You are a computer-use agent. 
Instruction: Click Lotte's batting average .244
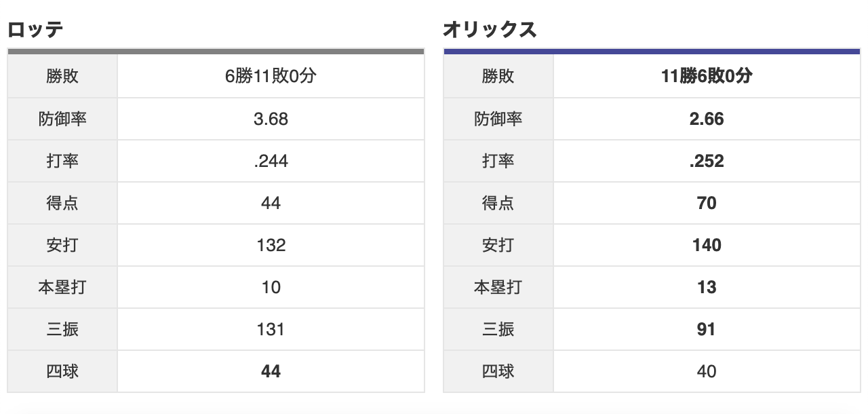pyautogui.click(x=271, y=162)
